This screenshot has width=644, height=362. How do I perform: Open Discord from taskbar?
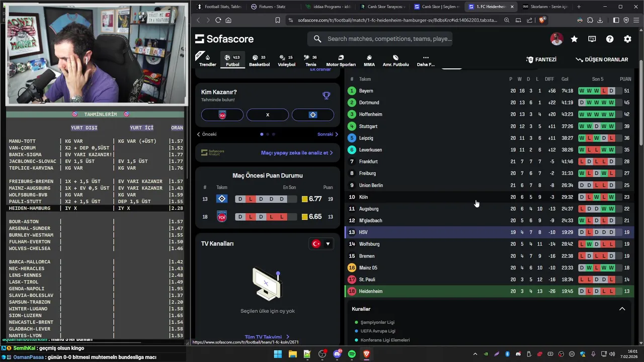click(x=337, y=354)
